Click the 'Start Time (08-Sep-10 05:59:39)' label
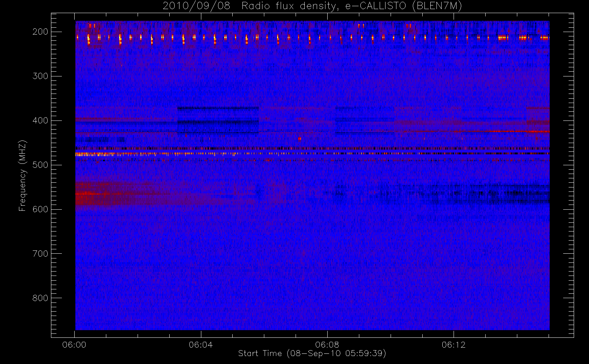The height and width of the screenshot is (364, 589). [x=312, y=353]
